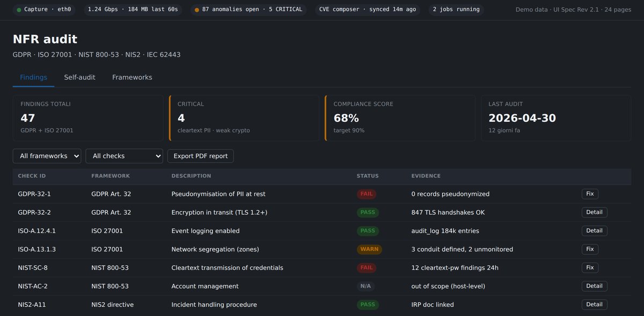Click '12 cleartext-pw findings 24h' evidence
This screenshot has width=644, height=316.
coord(455,268)
